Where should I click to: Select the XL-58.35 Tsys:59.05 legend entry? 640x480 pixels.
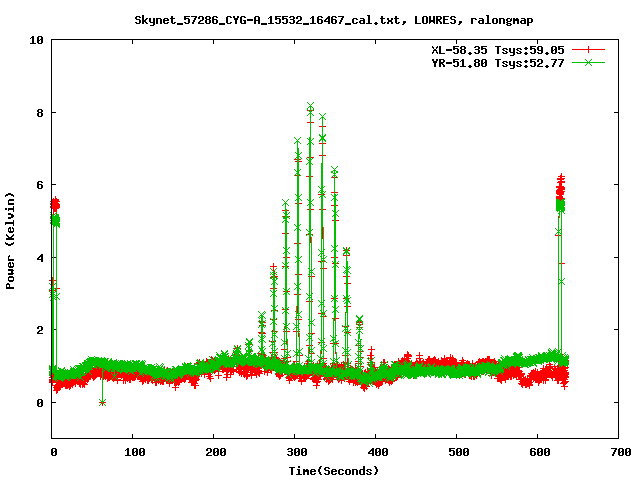click(498, 50)
